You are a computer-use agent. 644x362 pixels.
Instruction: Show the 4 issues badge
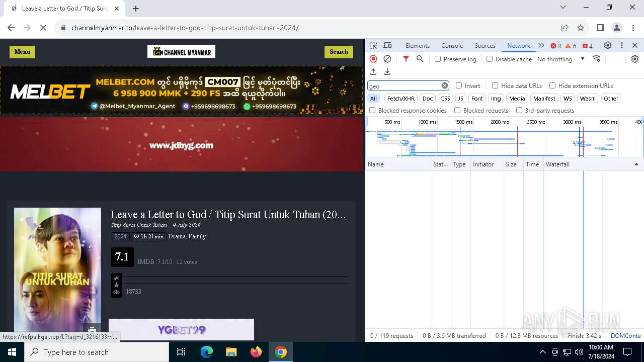click(588, 46)
